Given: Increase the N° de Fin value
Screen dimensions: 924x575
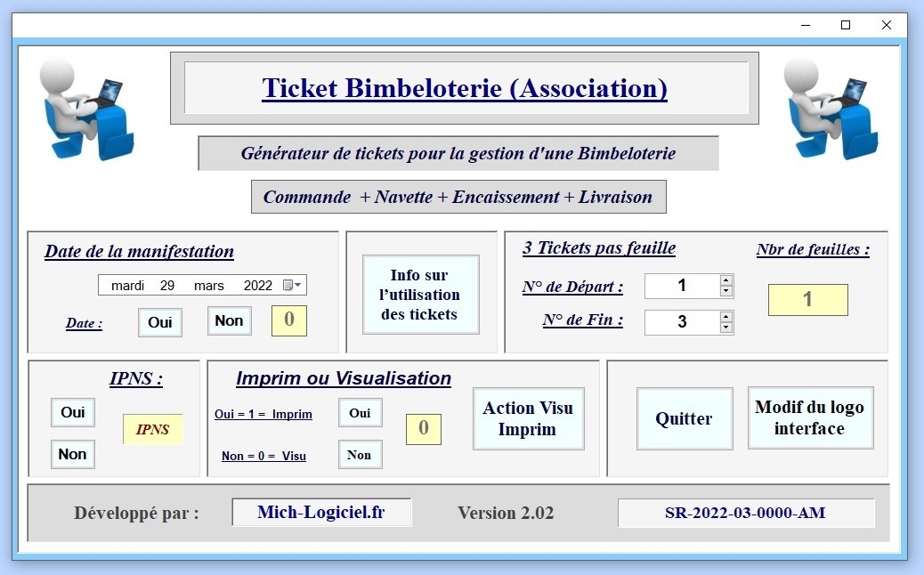Looking at the screenshot, I should coord(726,316).
